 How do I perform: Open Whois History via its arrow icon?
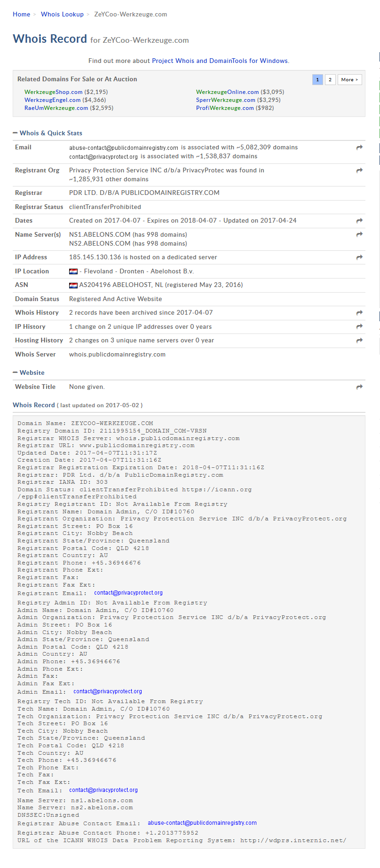tap(359, 313)
